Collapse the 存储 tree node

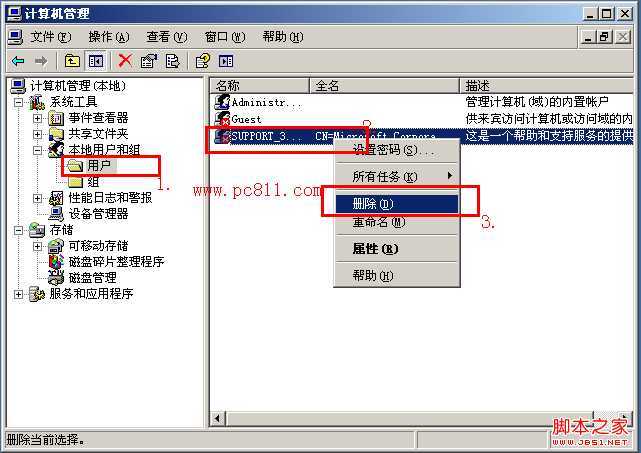point(18,230)
